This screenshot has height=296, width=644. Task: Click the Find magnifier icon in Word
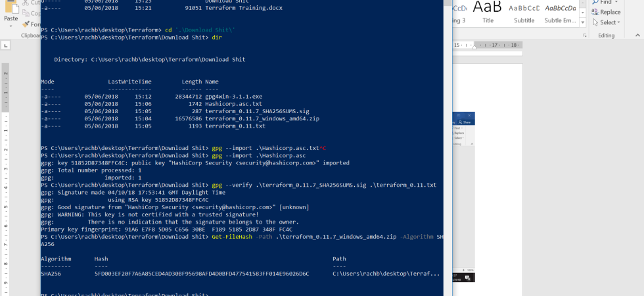[x=595, y=2]
